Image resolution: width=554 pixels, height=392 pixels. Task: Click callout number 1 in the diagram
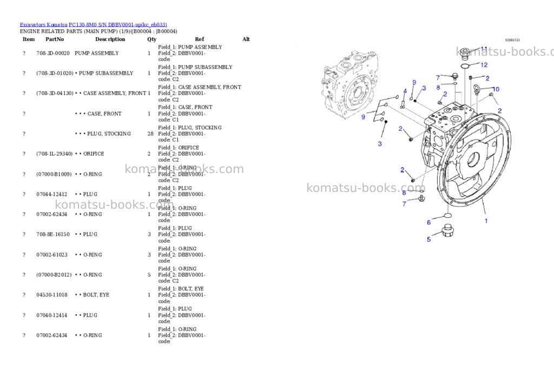click(x=486, y=221)
